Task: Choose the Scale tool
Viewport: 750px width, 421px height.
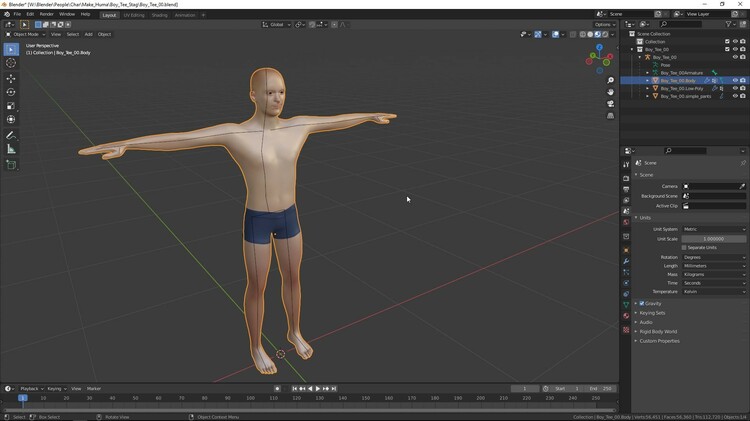Action: (x=11, y=106)
